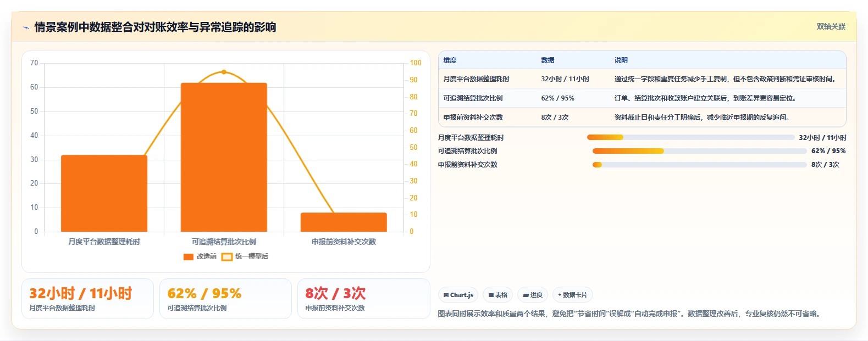
Task: Click the description starting 通过统一字段
Action: 727,79
